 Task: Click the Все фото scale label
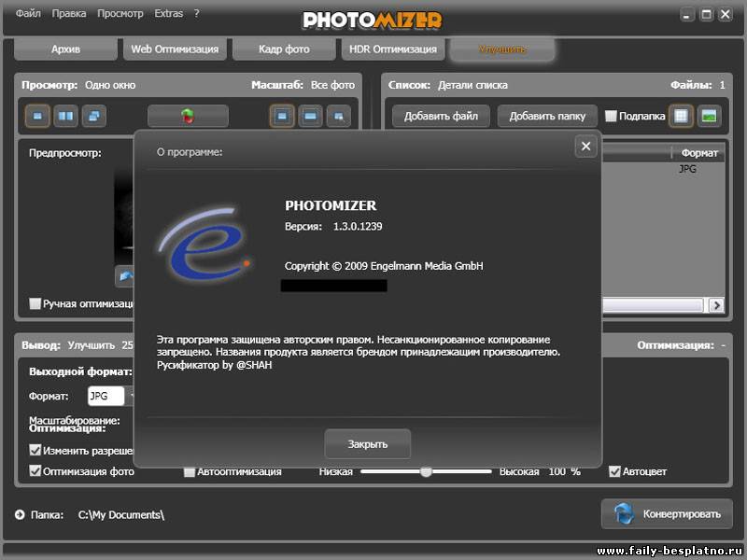point(332,85)
